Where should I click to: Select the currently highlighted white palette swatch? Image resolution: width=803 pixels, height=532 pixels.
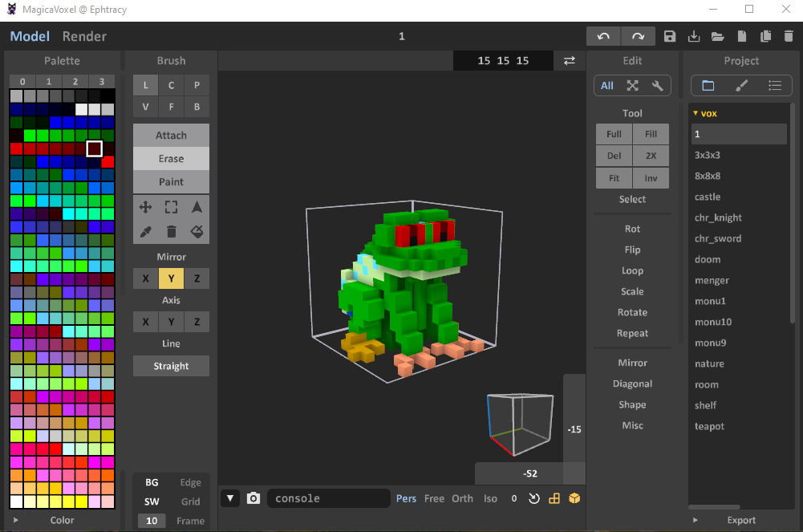[92, 148]
